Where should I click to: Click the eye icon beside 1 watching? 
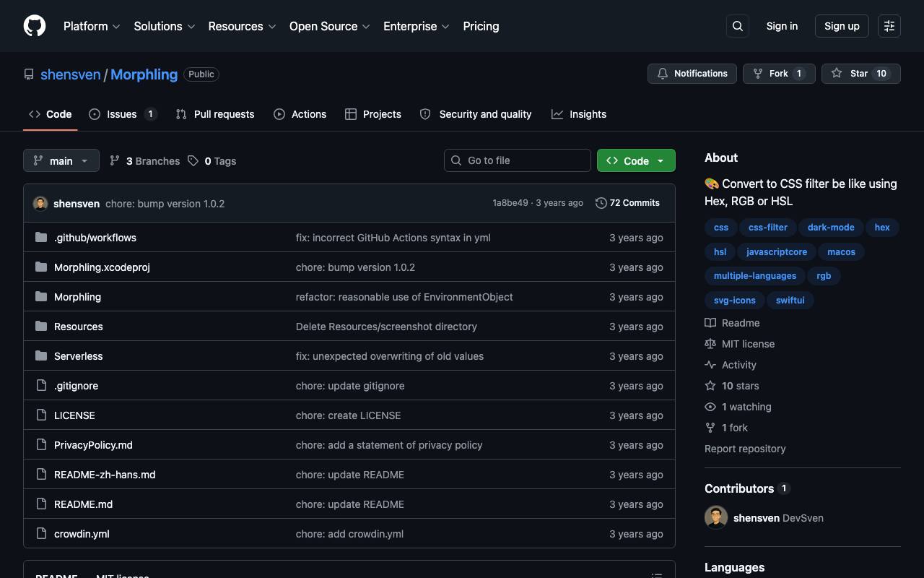710,407
